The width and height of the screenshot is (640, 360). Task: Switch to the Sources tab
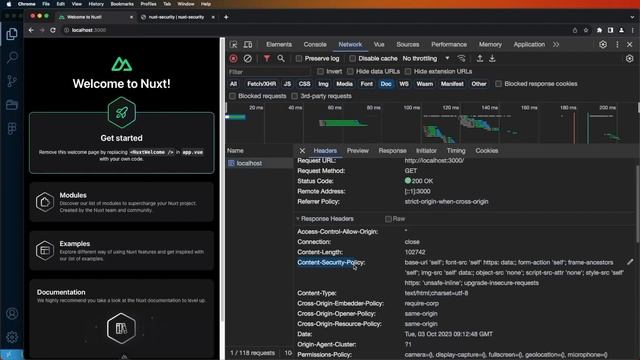[407, 44]
